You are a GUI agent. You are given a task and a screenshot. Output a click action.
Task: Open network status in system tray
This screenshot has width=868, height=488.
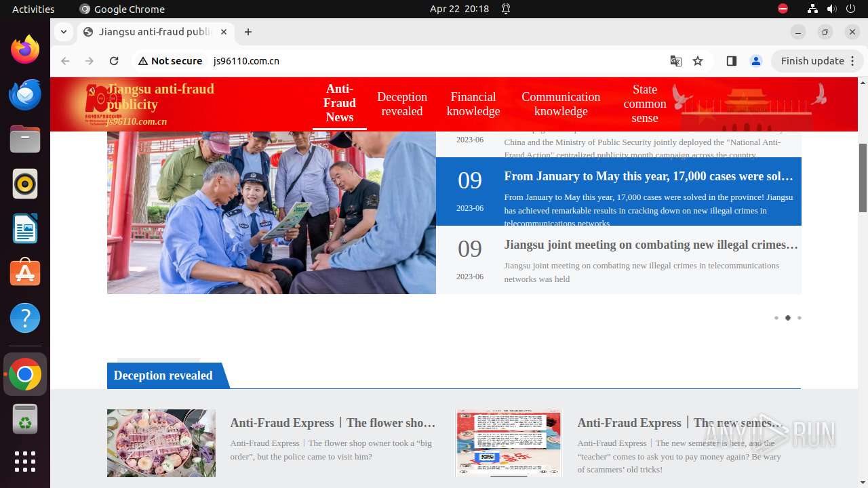[x=812, y=9]
